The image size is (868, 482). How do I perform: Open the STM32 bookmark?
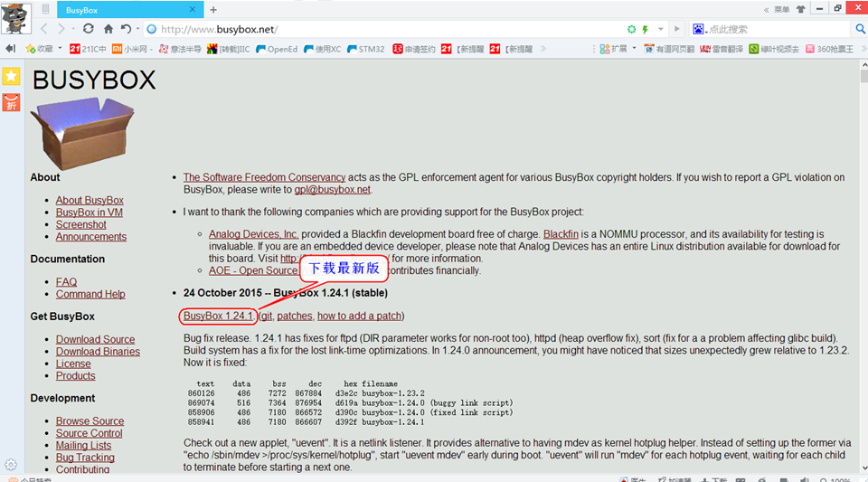click(365, 49)
